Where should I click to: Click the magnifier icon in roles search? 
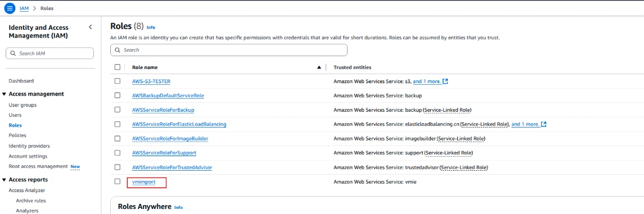[118, 50]
